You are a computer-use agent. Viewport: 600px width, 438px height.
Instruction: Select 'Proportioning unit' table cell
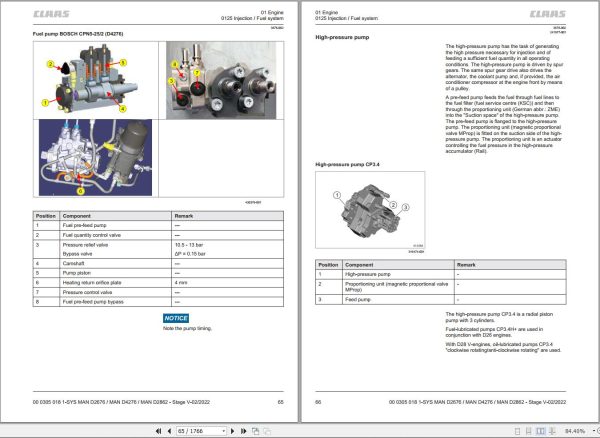tap(398, 287)
